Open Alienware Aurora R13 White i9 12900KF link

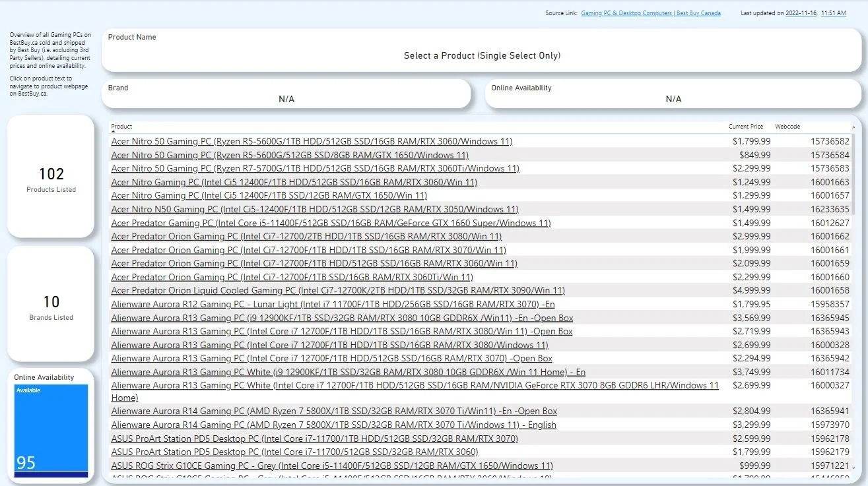pyautogui.click(x=348, y=372)
